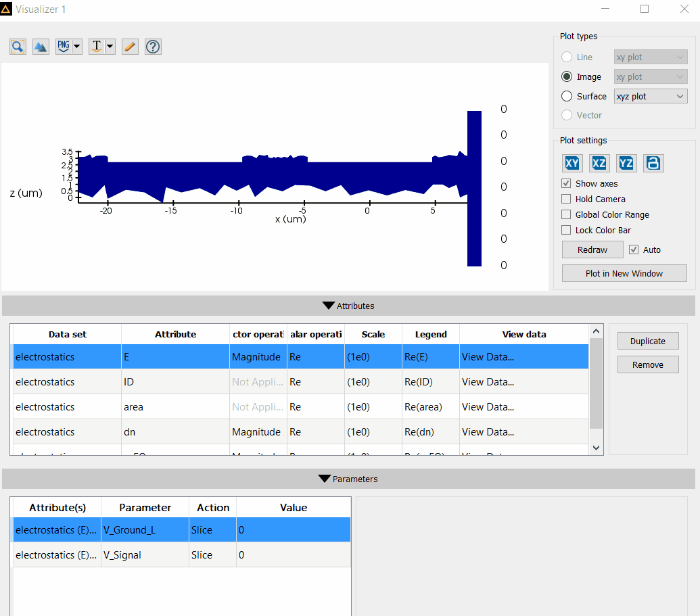Set the YZ plane view
Image resolution: width=700 pixels, height=616 pixels.
tap(626, 164)
